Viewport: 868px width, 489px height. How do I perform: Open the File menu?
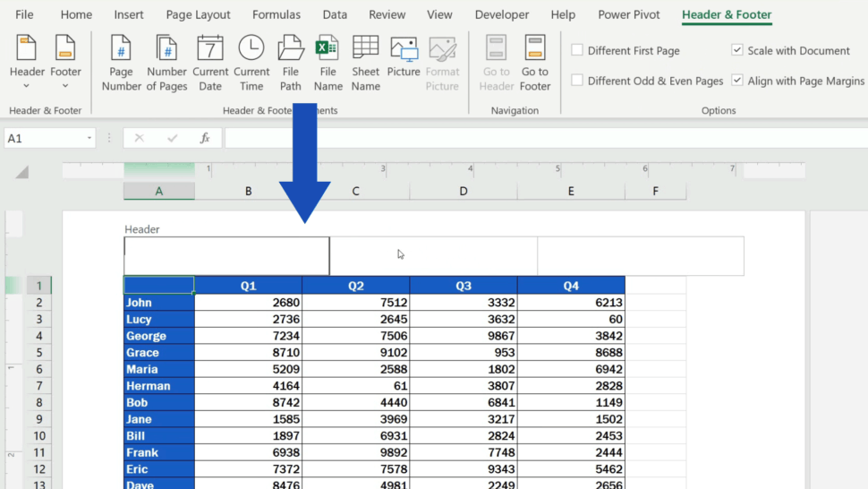click(x=24, y=14)
